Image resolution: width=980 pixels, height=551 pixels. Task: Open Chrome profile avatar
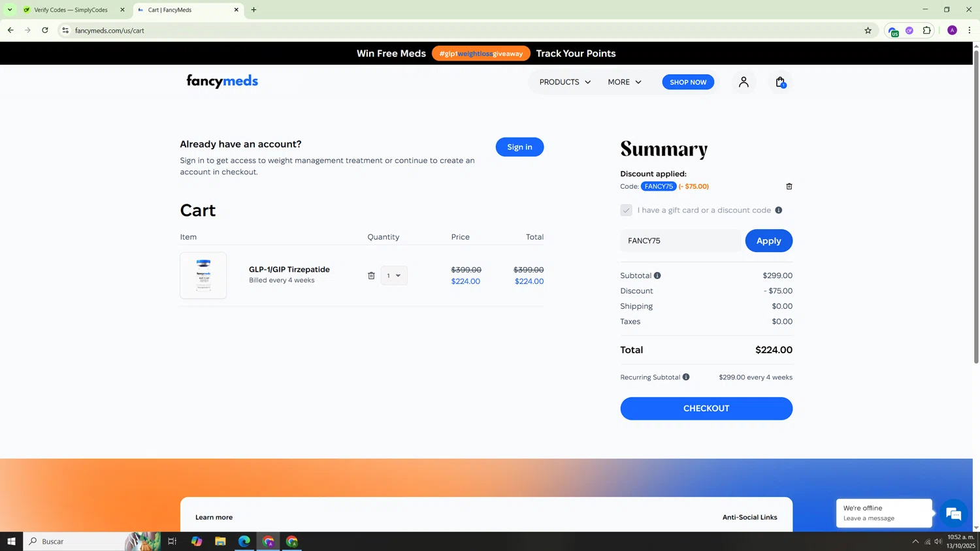click(x=952, y=30)
